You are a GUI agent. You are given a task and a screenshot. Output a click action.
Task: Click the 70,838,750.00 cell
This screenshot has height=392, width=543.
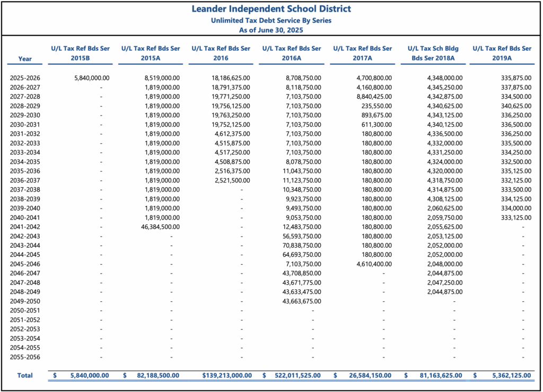(302, 246)
